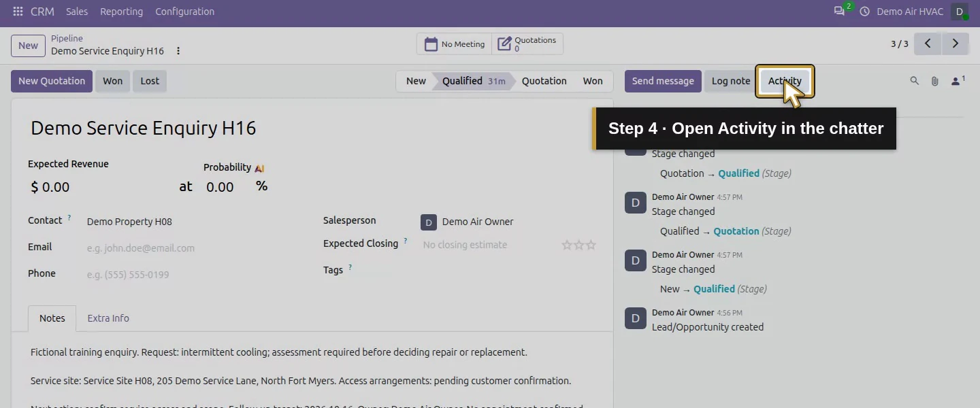The image size is (980, 408).
Task: Open the Reporting menu
Action: tap(121, 12)
